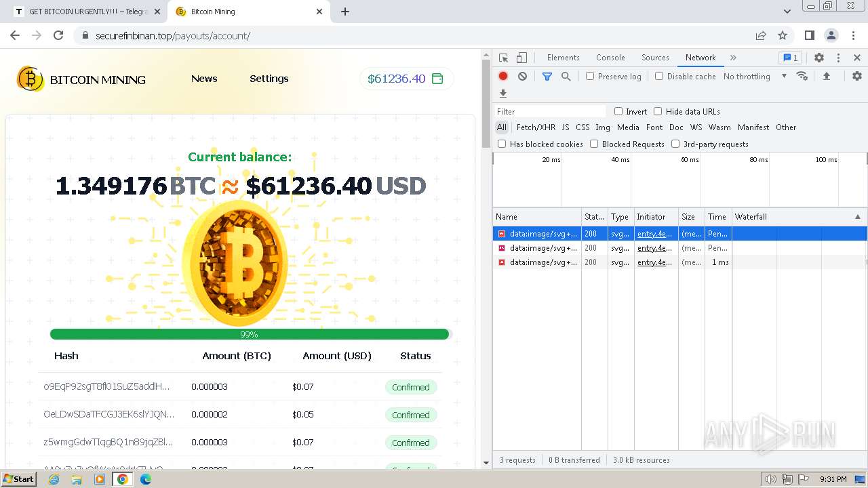Click the network Filter input field
The image size is (868, 488).
click(550, 111)
